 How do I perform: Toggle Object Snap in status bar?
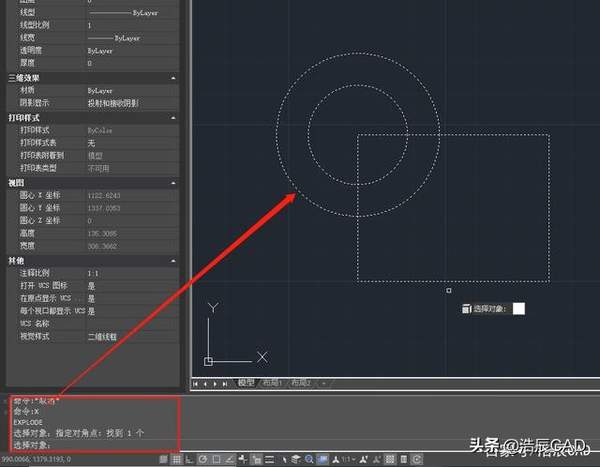(x=216, y=459)
